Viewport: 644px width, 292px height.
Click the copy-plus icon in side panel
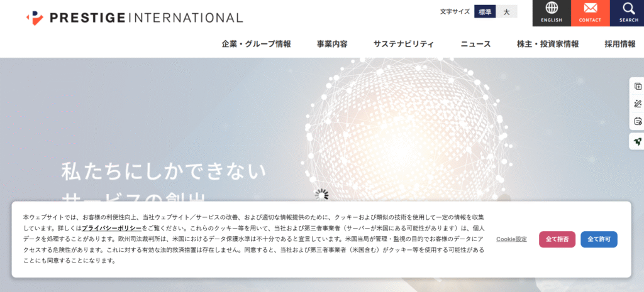(638, 87)
